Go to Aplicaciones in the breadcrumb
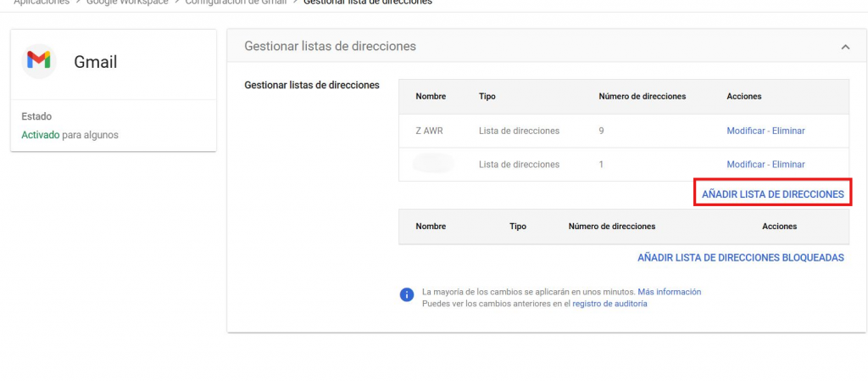868x381 pixels. click(x=41, y=3)
